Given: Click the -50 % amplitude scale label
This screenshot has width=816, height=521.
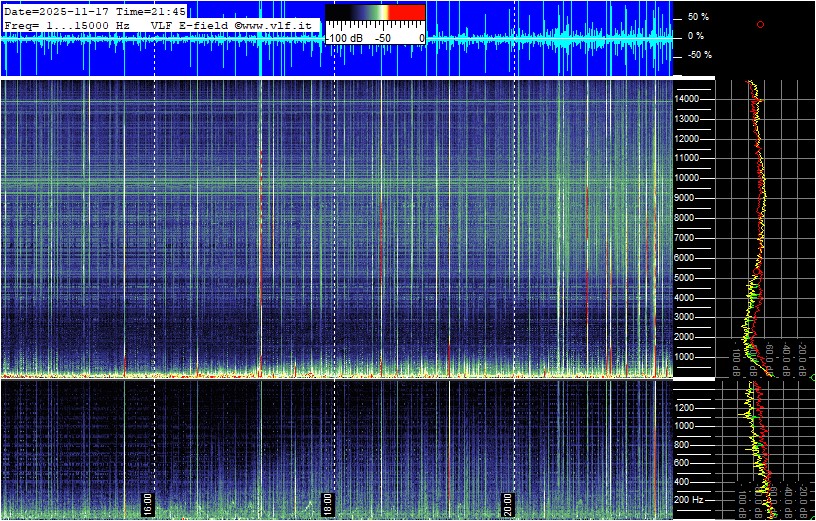Looking at the screenshot, I should pos(698,55).
